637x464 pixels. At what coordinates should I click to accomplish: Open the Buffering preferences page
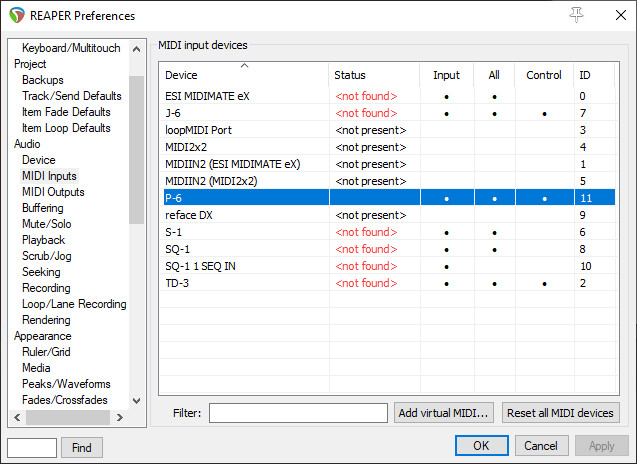43,208
